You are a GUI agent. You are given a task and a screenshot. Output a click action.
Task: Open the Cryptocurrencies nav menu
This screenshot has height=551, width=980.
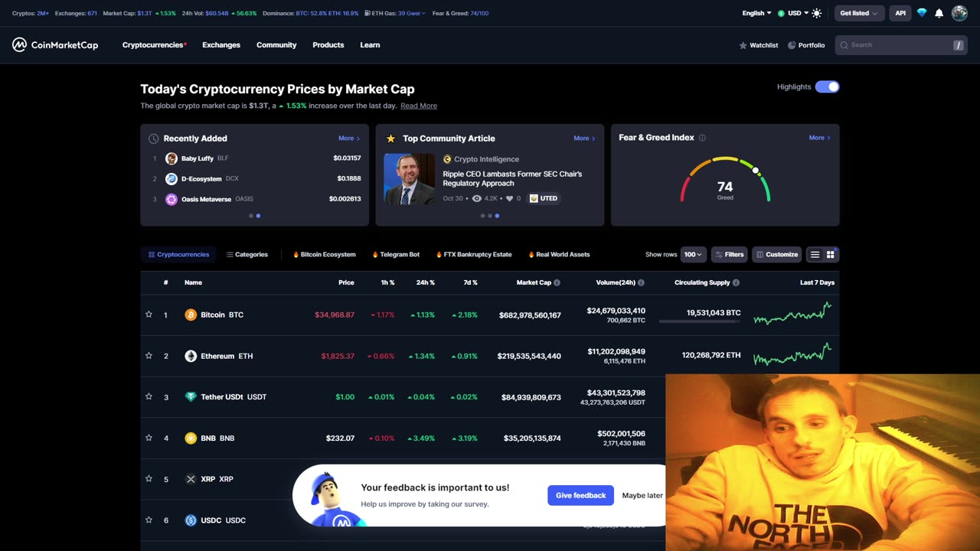point(154,45)
